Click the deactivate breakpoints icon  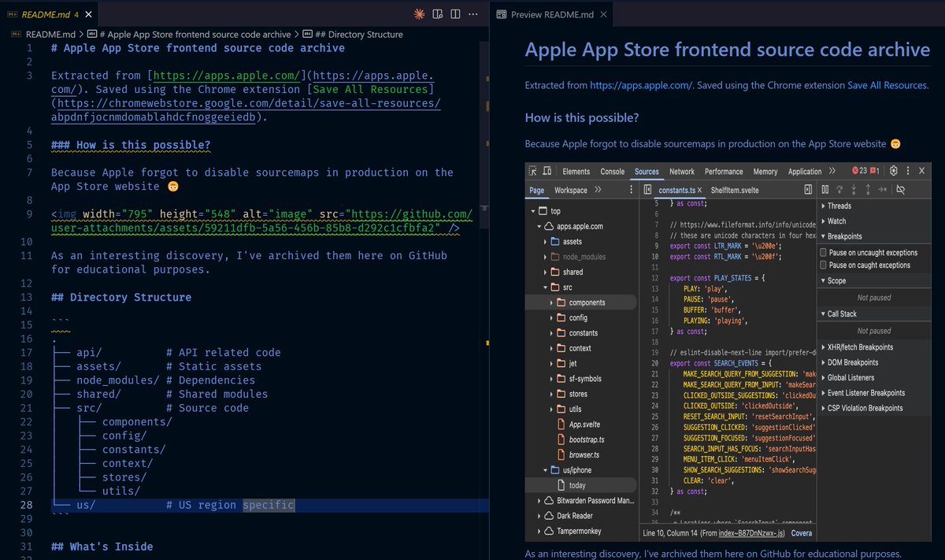point(900,190)
